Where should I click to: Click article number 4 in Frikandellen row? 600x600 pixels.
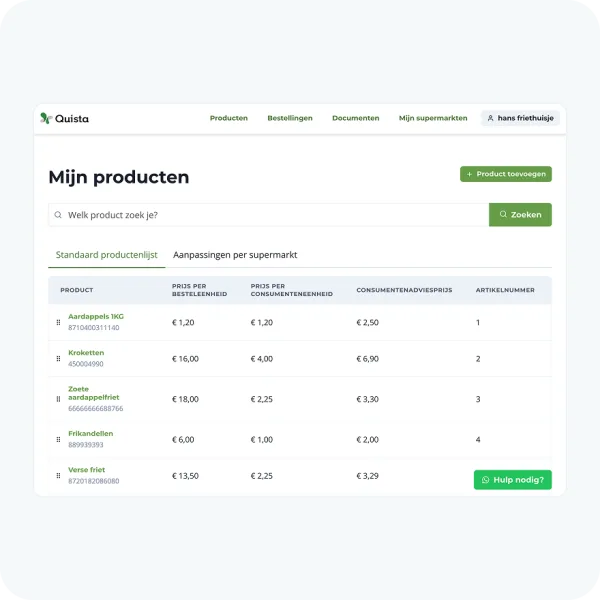[478, 440]
